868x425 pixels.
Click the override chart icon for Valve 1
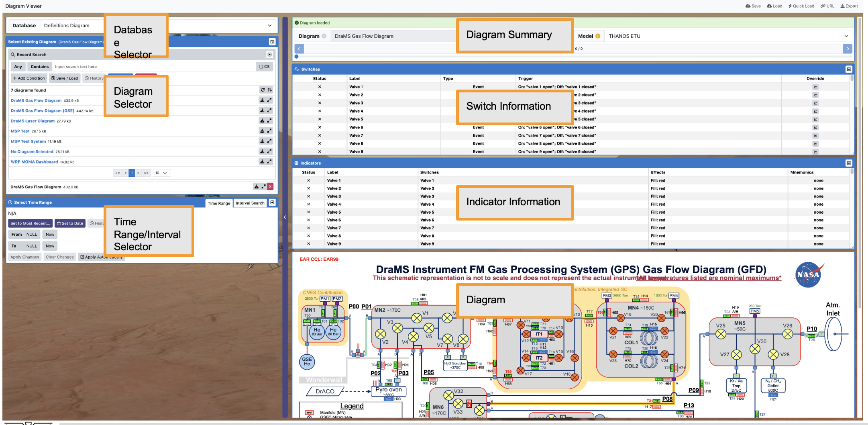pyautogui.click(x=815, y=87)
